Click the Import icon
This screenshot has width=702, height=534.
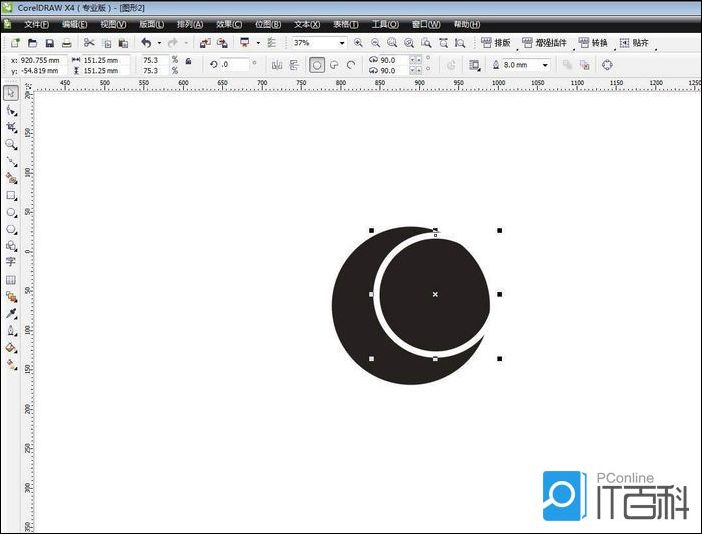click(x=205, y=43)
